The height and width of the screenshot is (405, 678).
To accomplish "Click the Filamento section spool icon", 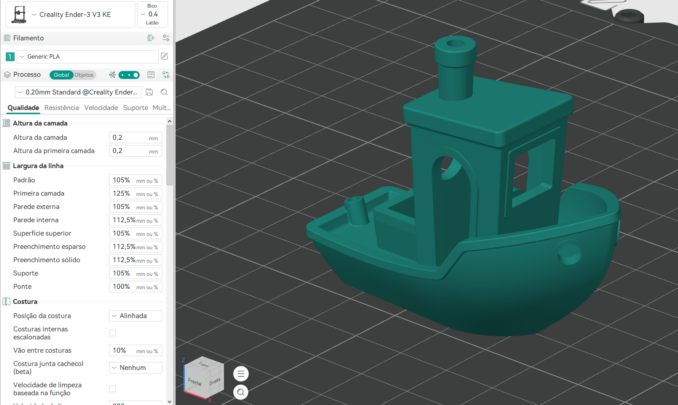I will [x=7, y=38].
